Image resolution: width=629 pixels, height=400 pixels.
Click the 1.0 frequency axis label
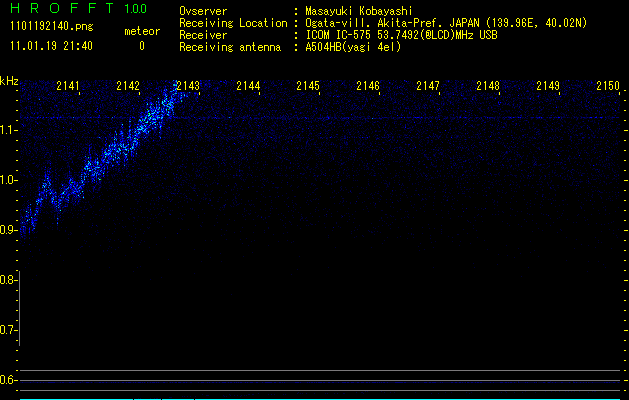[8, 180]
